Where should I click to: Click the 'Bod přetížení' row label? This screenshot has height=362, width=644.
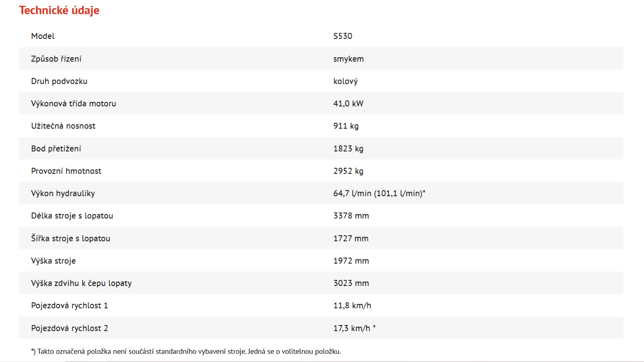coord(56,149)
